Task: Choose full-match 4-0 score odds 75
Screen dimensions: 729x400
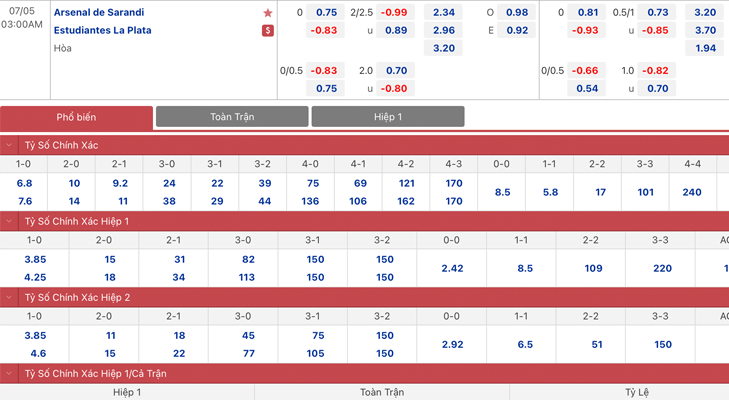Action: pyautogui.click(x=312, y=183)
